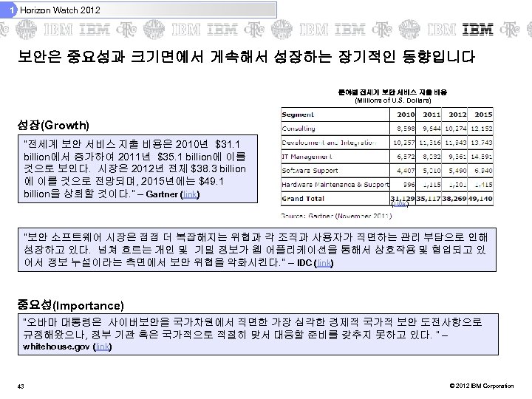Click the 'Source: Gartner (November 2011)' note
The width and height of the screenshot is (532, 399).
click(336, 216)
